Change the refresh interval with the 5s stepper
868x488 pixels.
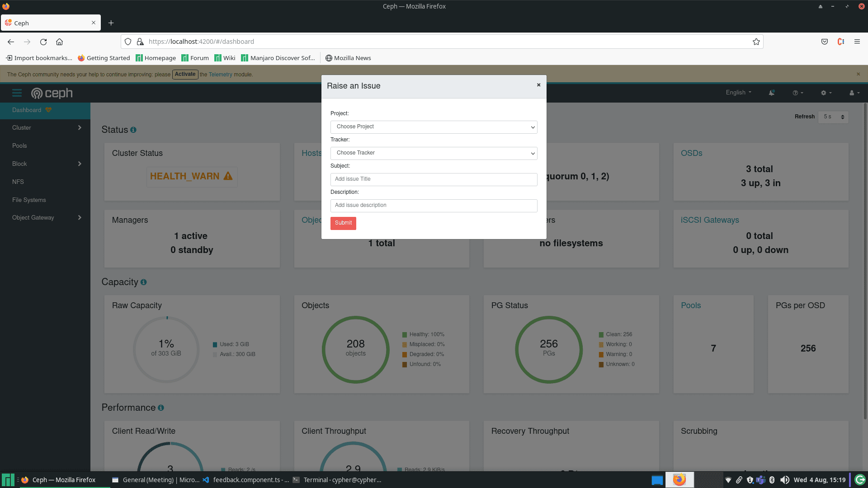click(833, 117)
